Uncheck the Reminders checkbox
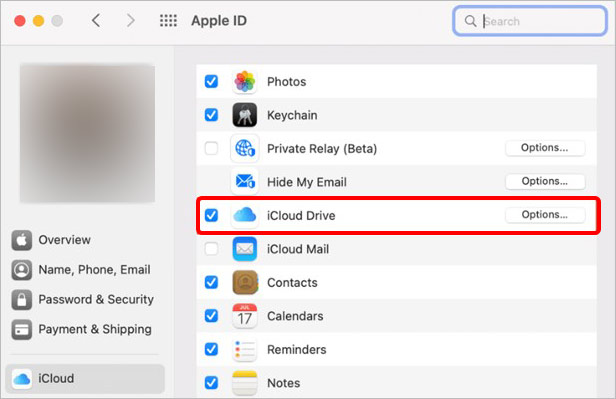 coord(211,349)
